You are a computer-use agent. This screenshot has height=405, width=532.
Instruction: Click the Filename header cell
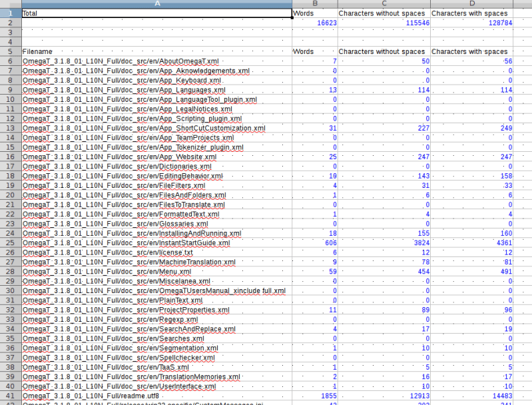(x=156, y=51)
